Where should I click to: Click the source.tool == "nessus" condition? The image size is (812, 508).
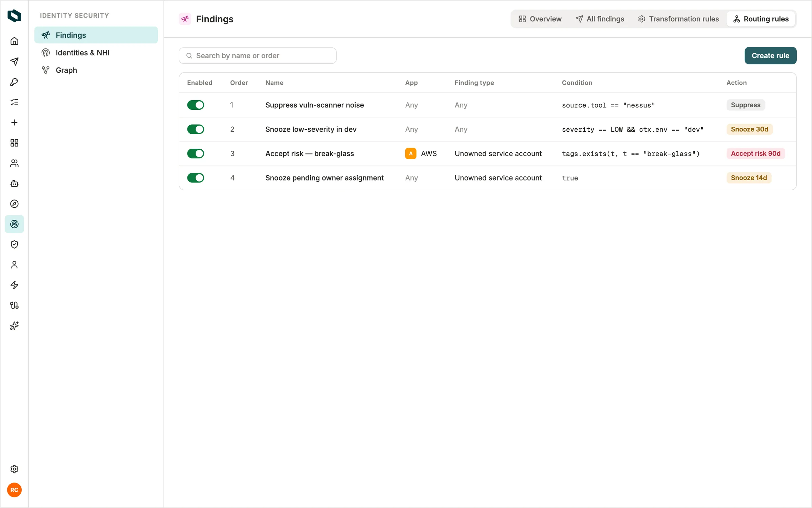coord(608,105)
